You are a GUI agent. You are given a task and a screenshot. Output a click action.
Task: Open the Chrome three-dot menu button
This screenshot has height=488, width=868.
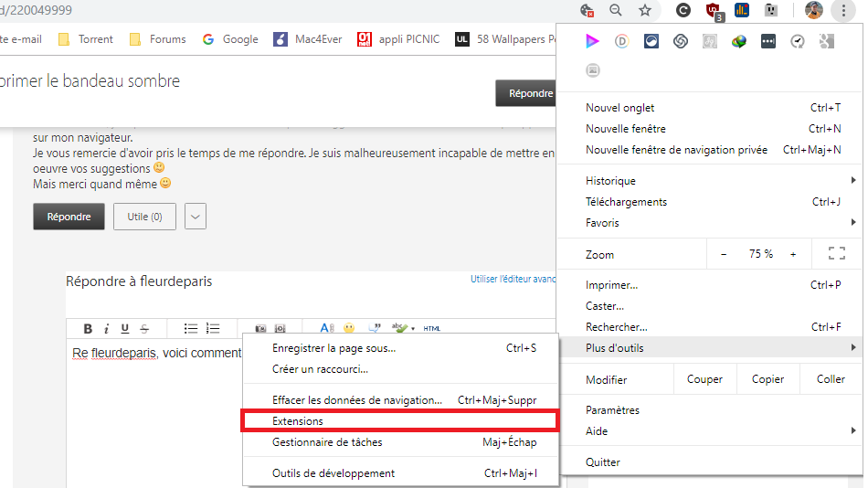[843, 11]
